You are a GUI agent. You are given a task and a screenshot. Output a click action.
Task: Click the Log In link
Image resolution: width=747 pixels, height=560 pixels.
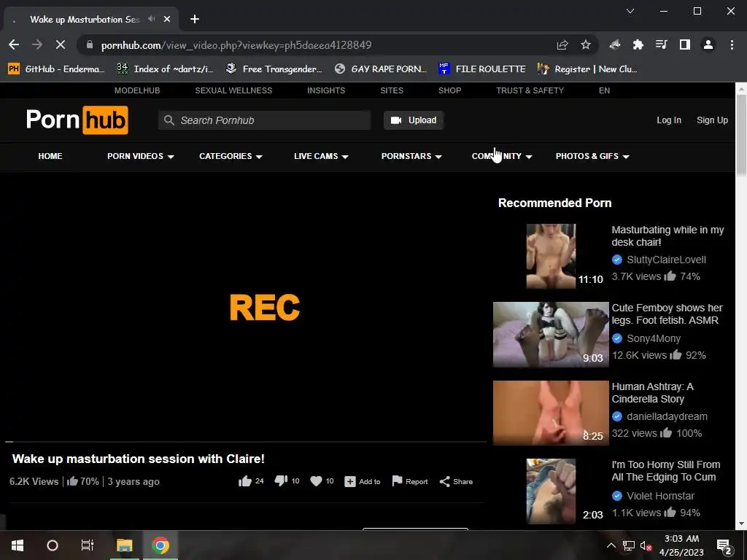tap(669, 120)
